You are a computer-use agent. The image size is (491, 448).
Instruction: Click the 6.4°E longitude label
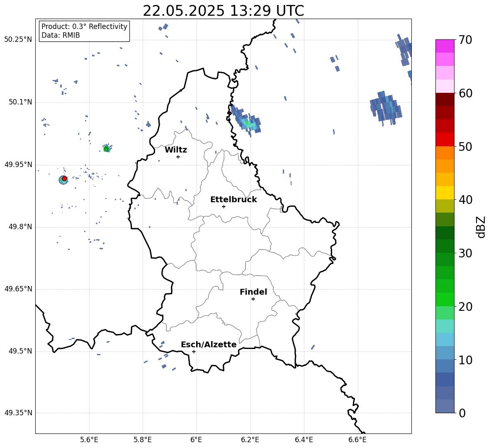tap(304, 440)
